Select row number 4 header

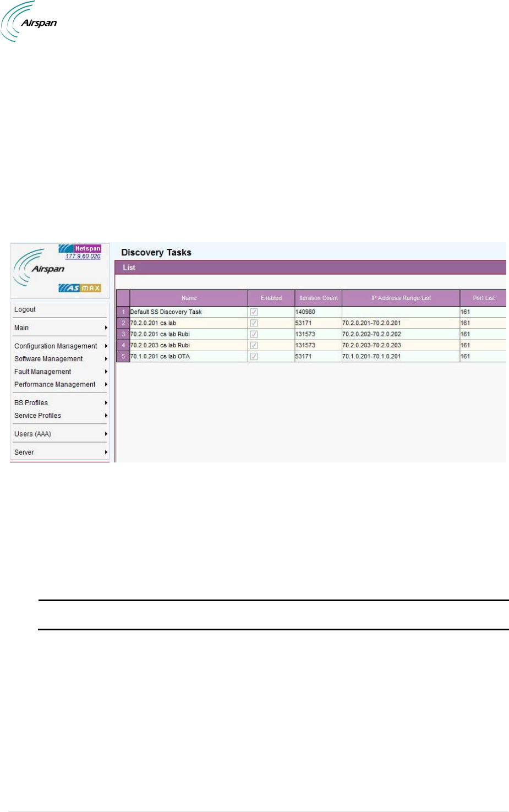pyautogui.click(x=123, y=345)
